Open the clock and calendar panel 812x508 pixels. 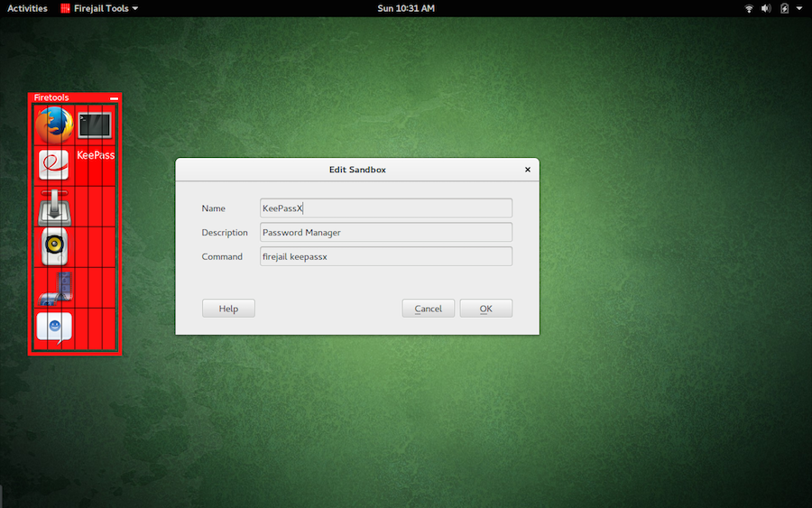point(406,8)
